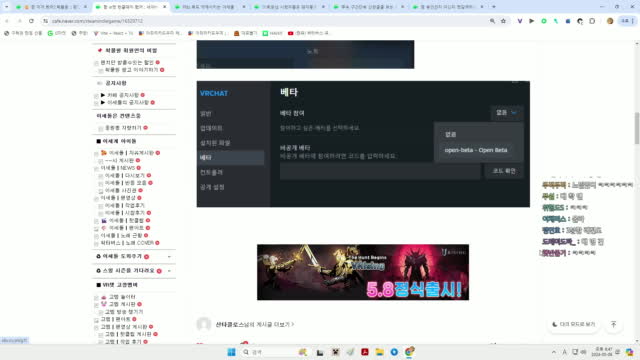View site information icon beside the URL

(x=45, y=21)
